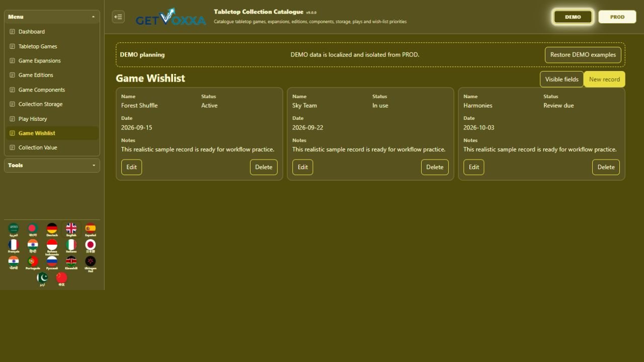Click the DEMO planning banner label

tap(142, 55)
